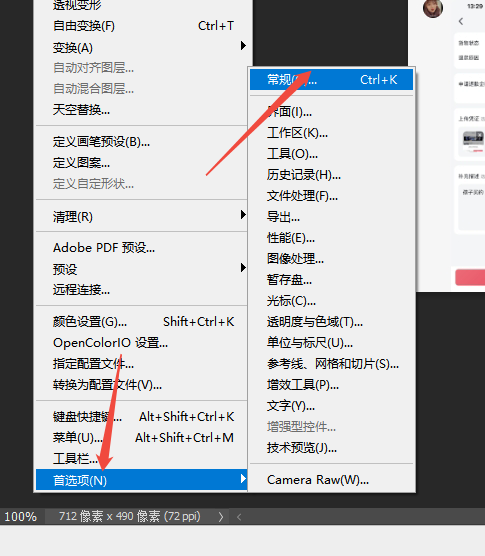
Task: Choose 远程连接... menu item
Action: (x=141, y=290)
